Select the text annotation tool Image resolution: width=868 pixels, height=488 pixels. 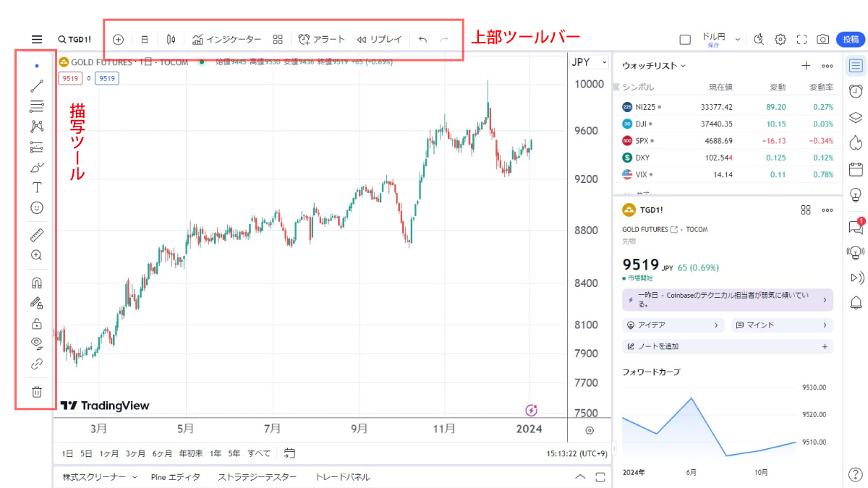(x=37, y=187)
